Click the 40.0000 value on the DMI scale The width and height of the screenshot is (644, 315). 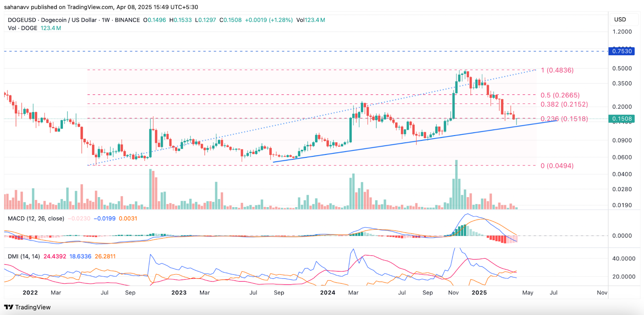[x=623, y=259]
